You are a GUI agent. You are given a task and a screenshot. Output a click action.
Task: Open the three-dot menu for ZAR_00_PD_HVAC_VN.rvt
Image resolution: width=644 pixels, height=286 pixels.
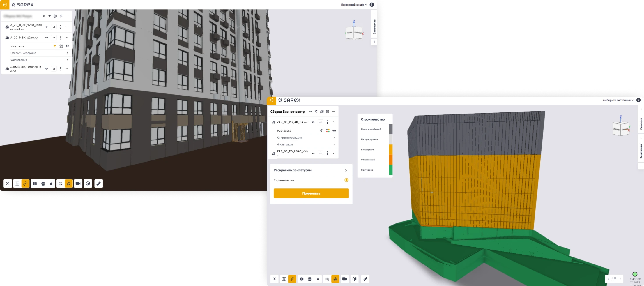[x=327, y=153]
